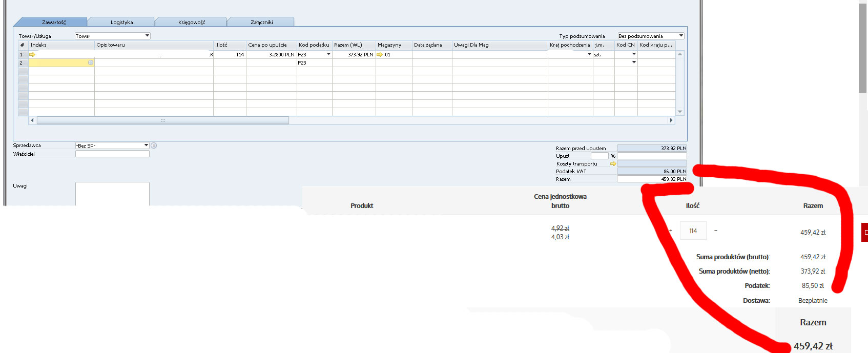868x353 pixels.
Task: Expand the Towar/Usługa dropdown
Action: 147,36
